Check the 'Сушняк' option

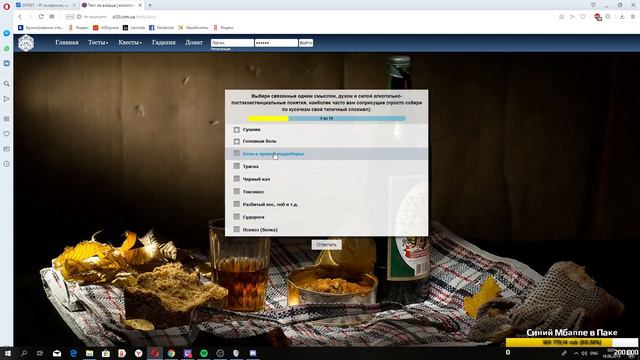237,130
